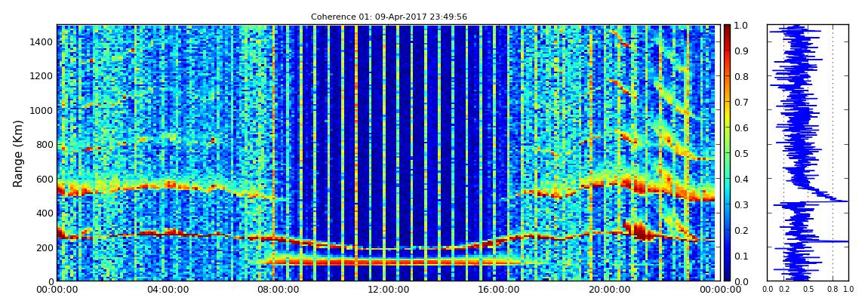Click the 800 range tick label
This screenshot has width=868, height=307.
[x=45, y=144]
